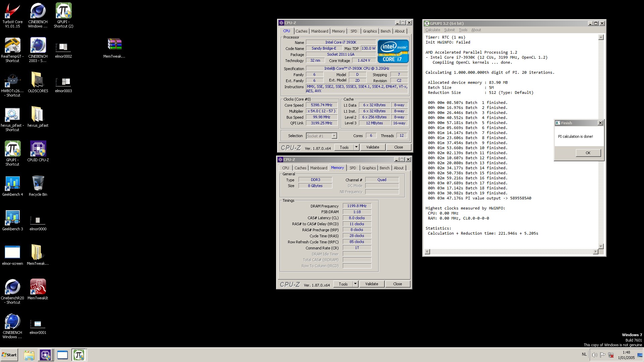The width and height of the screenshot is (644, 362).
Task: Open elmor-screen file icon
Action: [x=12, y=255]
